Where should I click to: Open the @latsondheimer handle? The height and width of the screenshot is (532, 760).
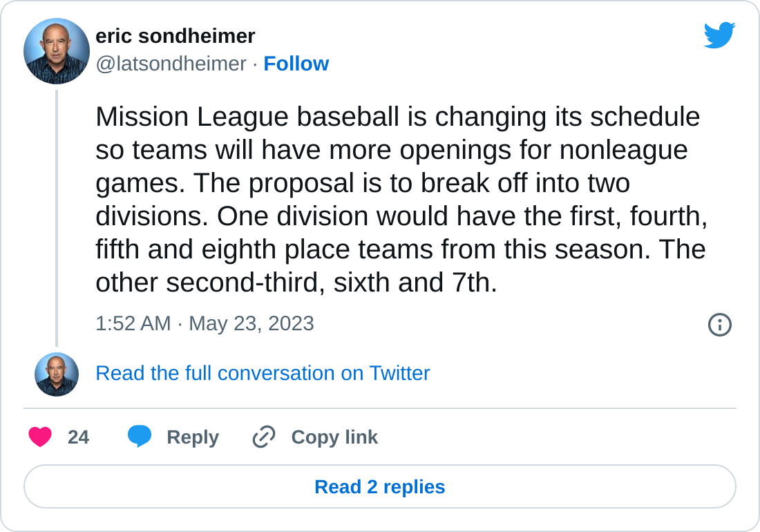coord(171,64)
